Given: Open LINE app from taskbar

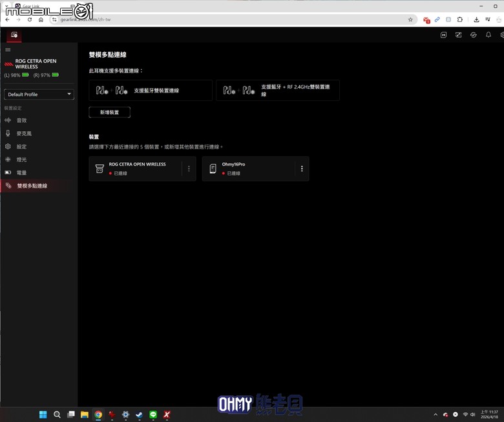Looking at the screenshot, I should [153, 415].
